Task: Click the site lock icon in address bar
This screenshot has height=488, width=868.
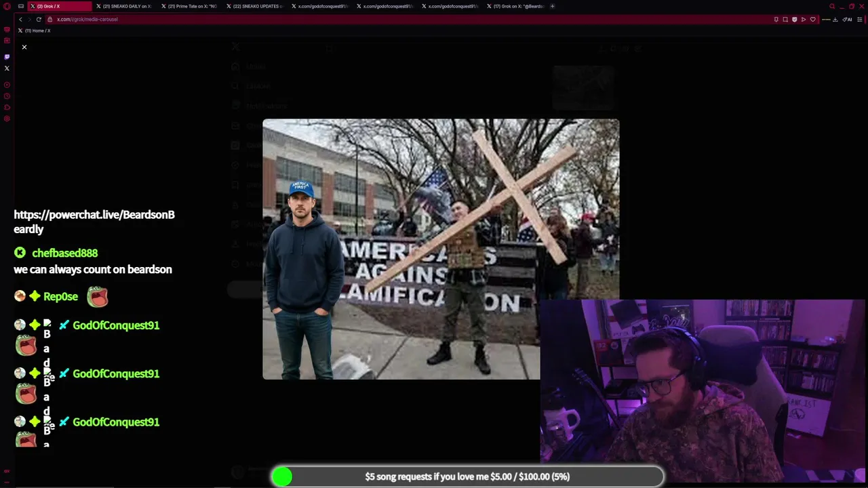Action: coord(50,19)
